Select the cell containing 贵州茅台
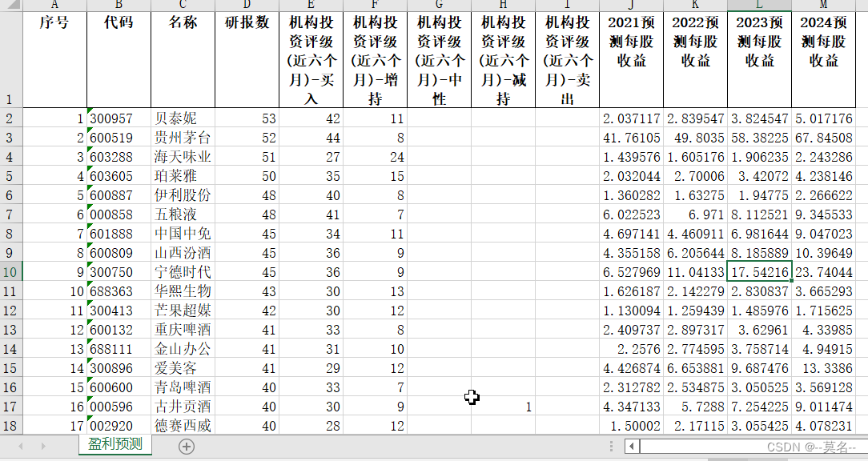The width and height of the screenshot is (868, 461). (183, 137)
